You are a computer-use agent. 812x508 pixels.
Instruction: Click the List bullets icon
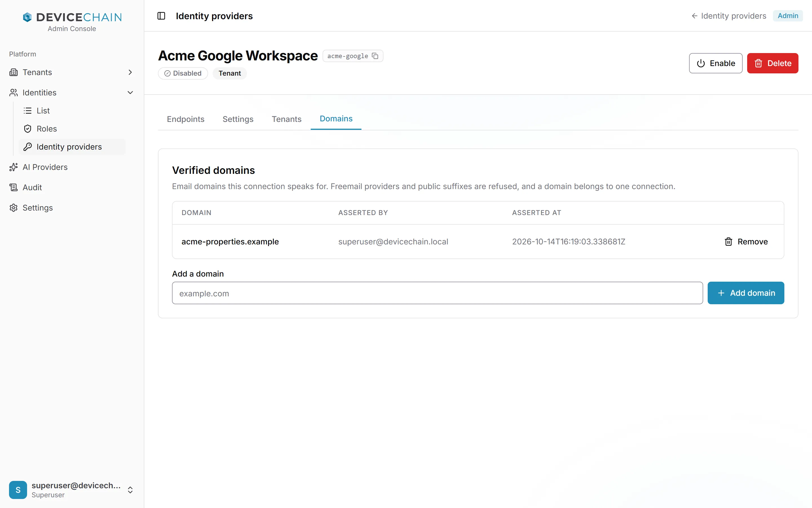pyautogui.click(x=28, y=111)
